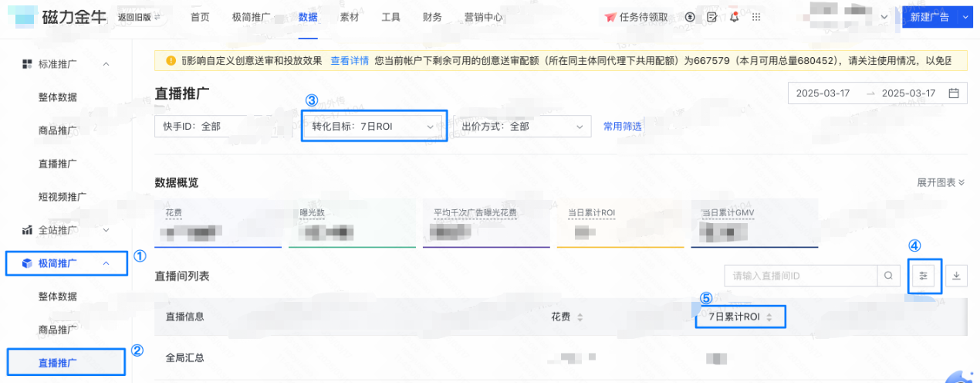Open 直播推广 under 标准推广

click(58, 164)
